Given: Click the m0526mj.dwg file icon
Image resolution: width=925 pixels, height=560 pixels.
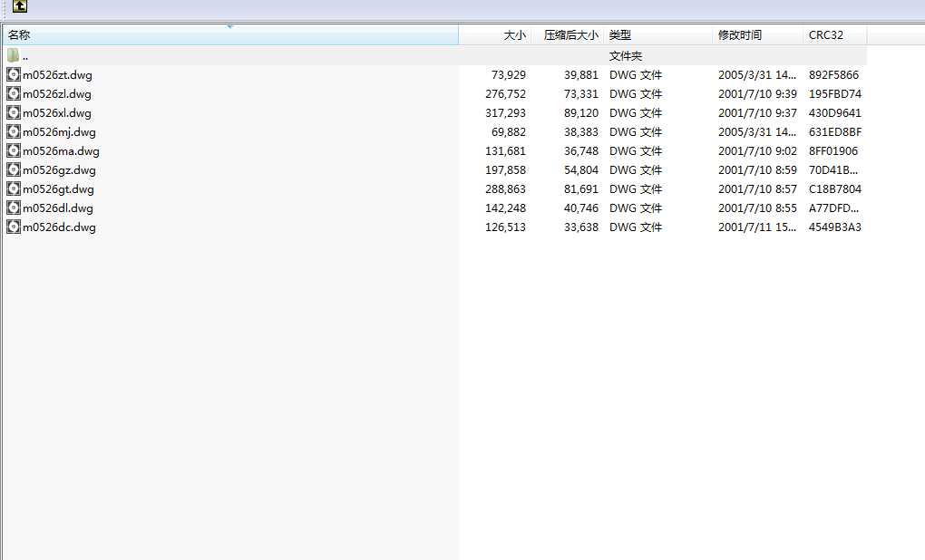Looking at the screenshot, I should pos(13,132).
